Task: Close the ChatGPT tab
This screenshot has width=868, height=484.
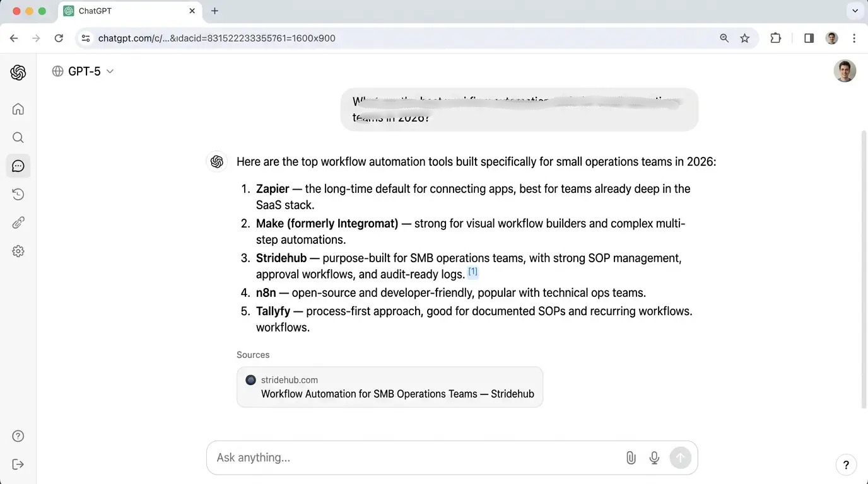Action: point(193,11)
